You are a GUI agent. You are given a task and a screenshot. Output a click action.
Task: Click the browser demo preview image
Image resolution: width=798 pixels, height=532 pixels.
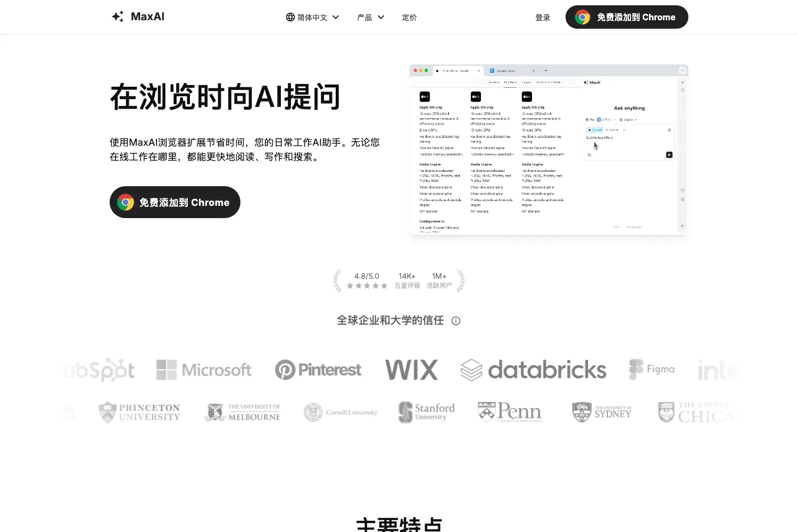[549, 149]
